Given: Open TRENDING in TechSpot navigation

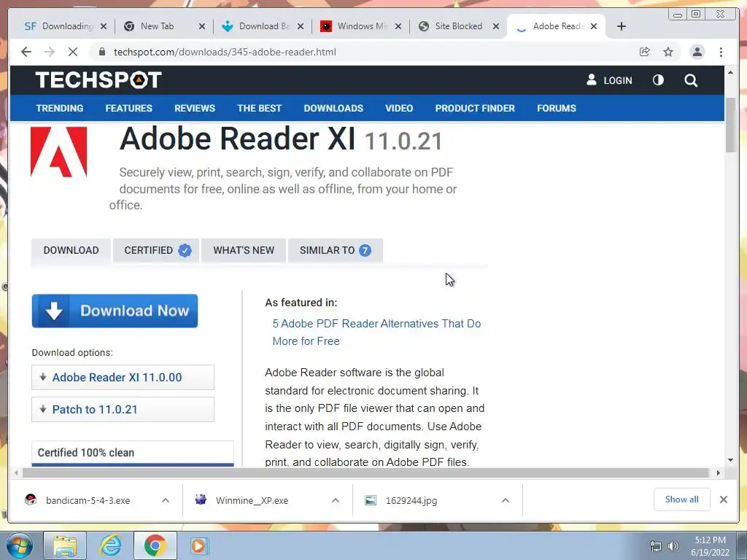Looking at the screenshot, I should (60, 108).
